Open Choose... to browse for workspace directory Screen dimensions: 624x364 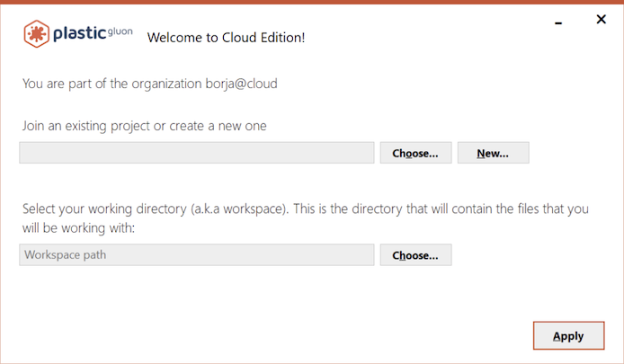[x=415, y=255]
